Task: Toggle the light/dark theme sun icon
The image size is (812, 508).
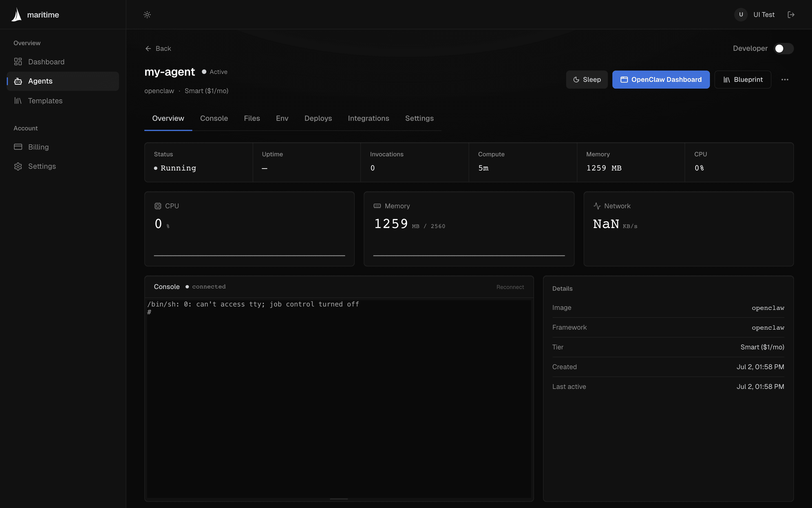Action: pos(147,14)
